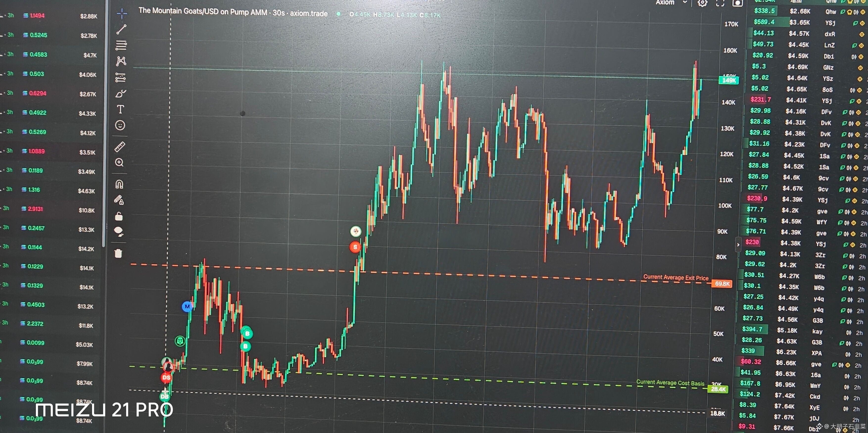Open the XABCD pattern tool
Image resolution: width=868 pixels, height=433 pixels.
coord(121,61)
